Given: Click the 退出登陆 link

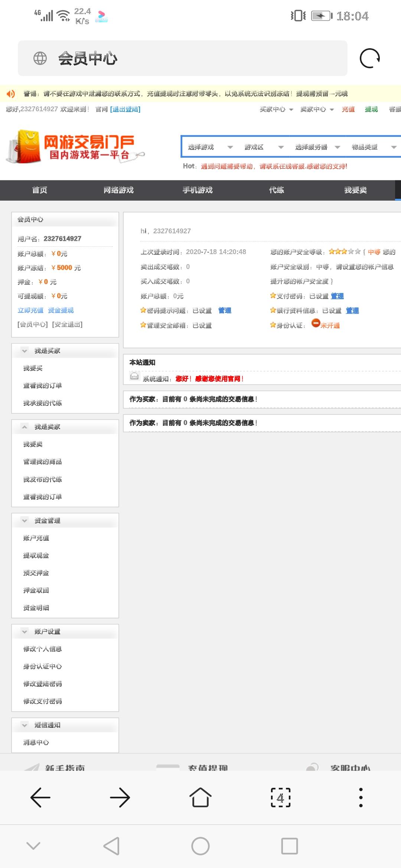Looking at the screenshot, I should click(x=125, y=109).
